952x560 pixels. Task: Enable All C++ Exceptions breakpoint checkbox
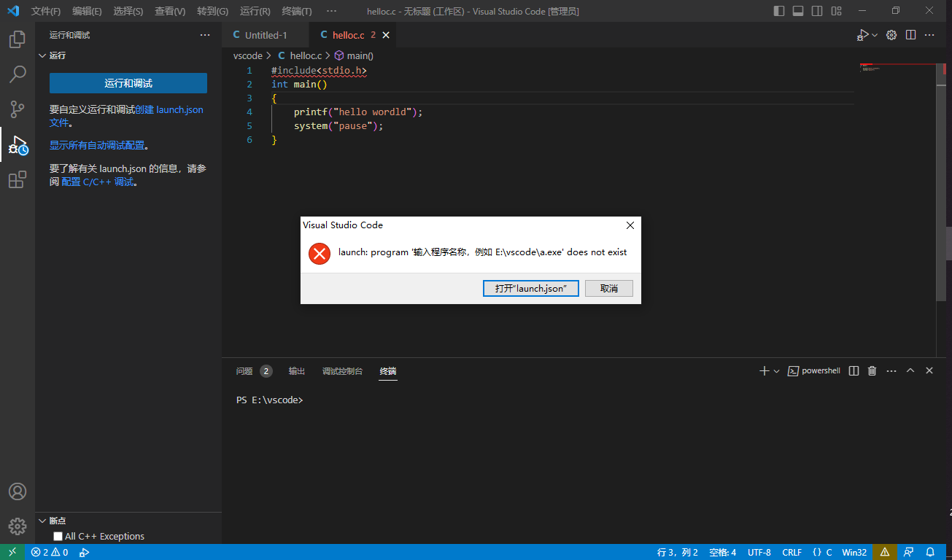pos(58,537)
